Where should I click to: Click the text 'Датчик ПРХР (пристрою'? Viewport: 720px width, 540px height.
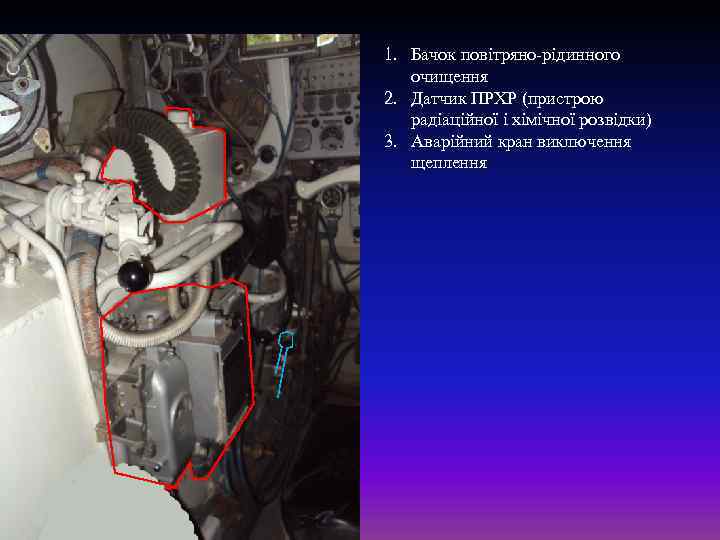[507, 99]
